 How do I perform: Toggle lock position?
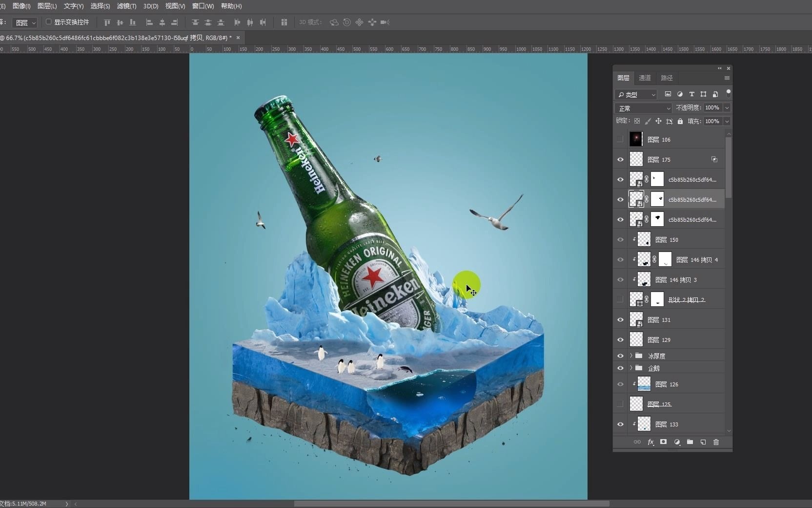[658, 121]
